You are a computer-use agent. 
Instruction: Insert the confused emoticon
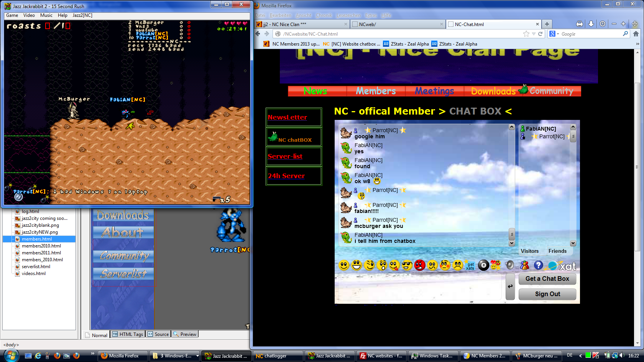click(432, 265)
